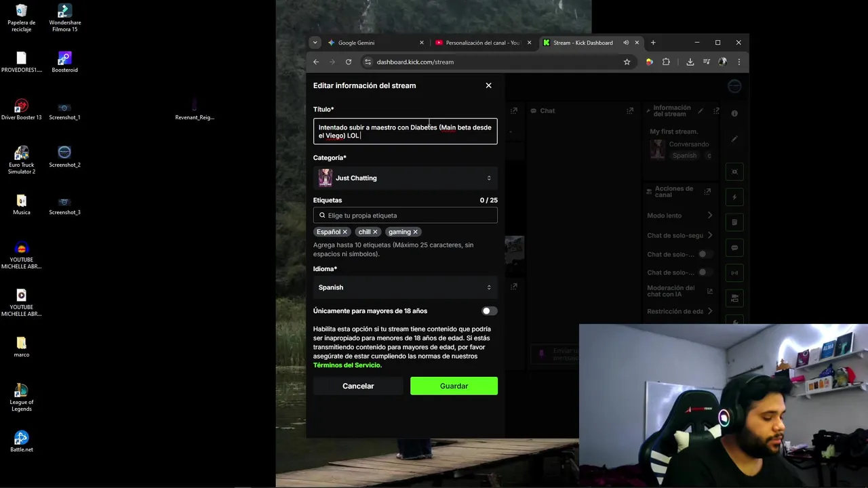Image resolution: width=868 pixels, height=488 pixels.
Task: Click the chat bubble icon in Kick sidebar
Action: point(734,248)
